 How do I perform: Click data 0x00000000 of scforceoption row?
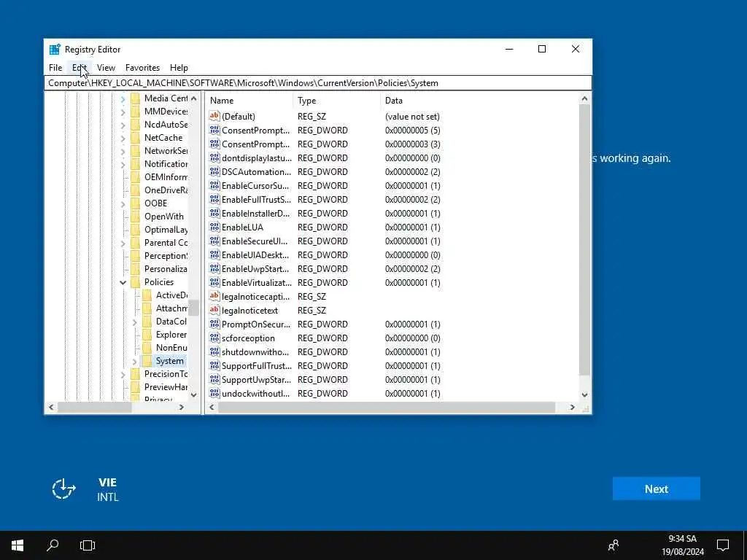pyautogui.click(x=412, y=338)
